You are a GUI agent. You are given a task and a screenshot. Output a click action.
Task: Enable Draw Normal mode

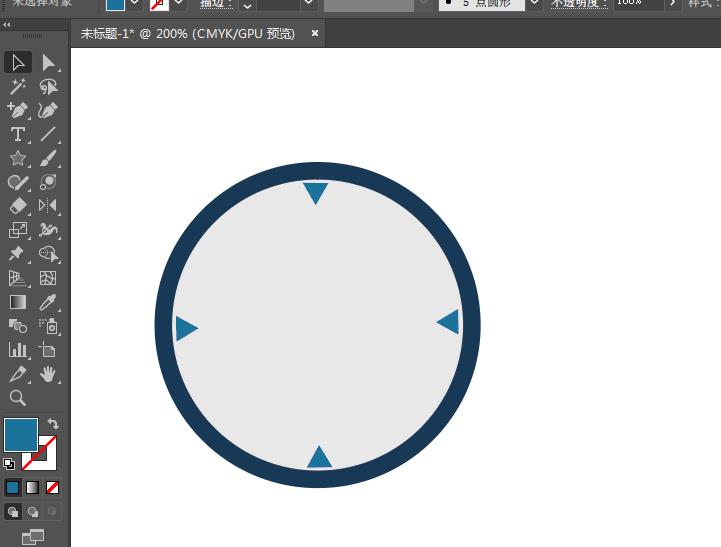tap(12, 512)
